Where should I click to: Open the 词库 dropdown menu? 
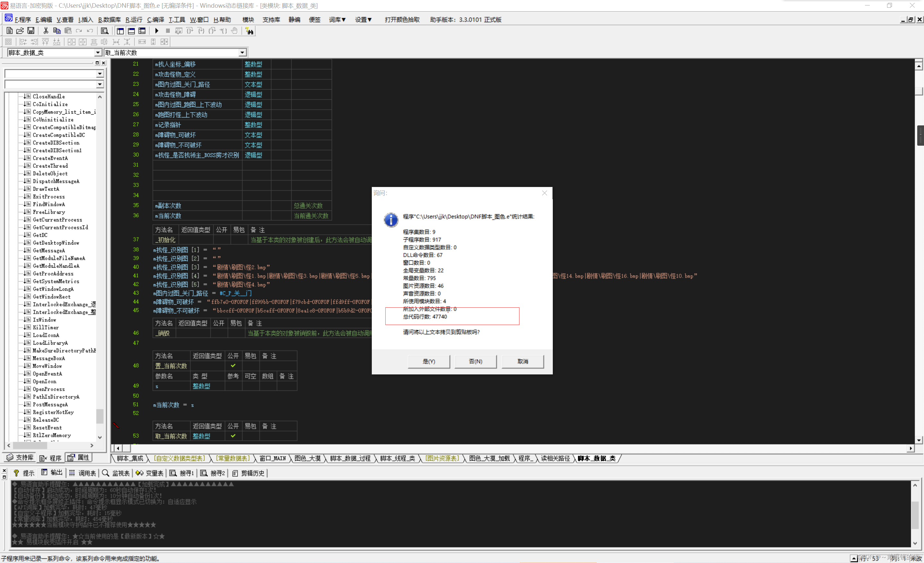tap(337, 20)
